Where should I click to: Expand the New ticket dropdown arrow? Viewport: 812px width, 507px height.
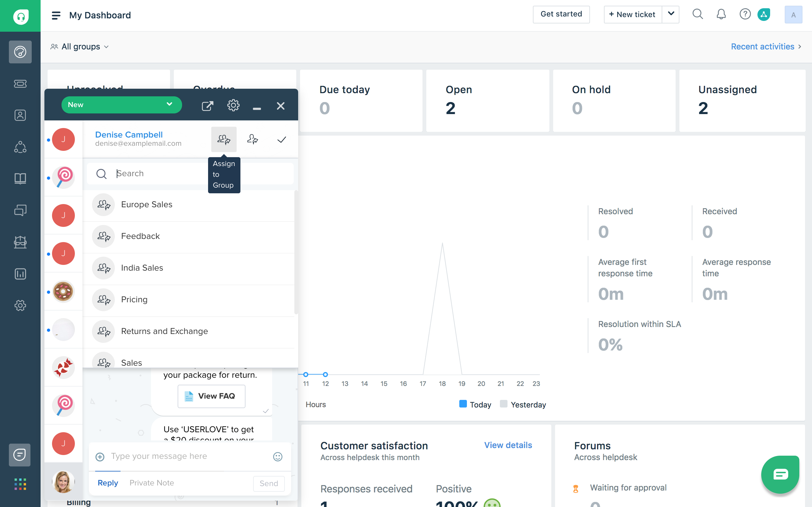pos(671,14)
